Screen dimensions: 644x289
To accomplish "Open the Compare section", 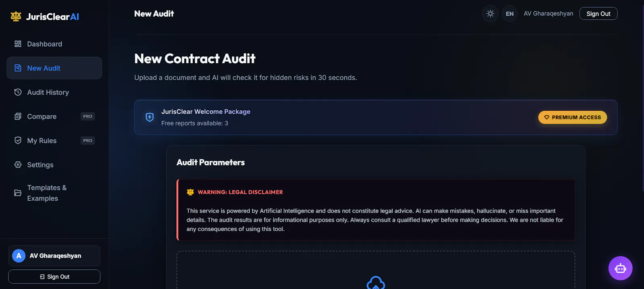I will point(54,116).
